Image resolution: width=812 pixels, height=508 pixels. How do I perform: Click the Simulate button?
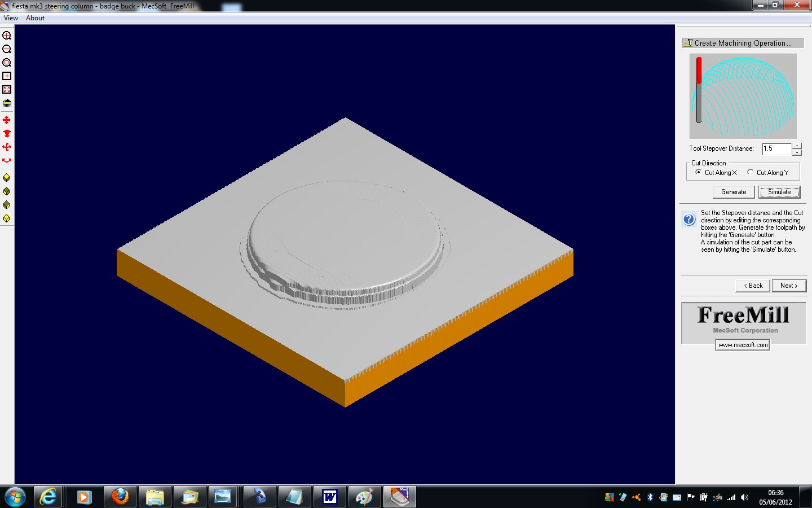[779, 192]
